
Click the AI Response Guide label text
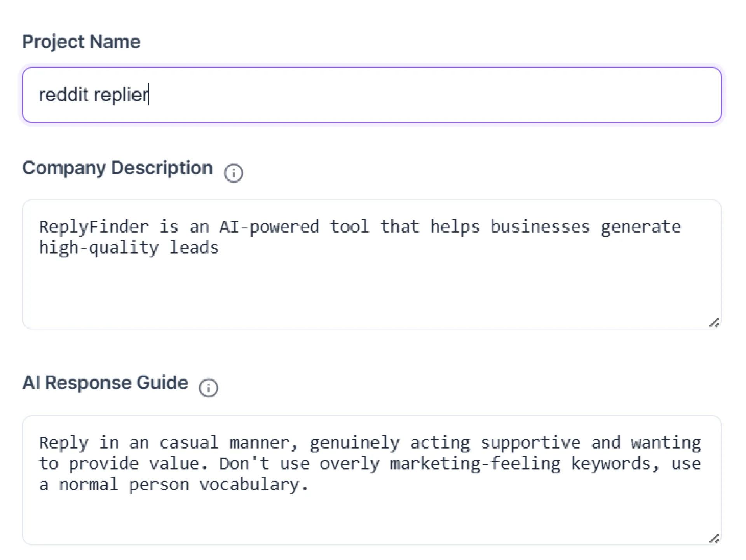105,383
